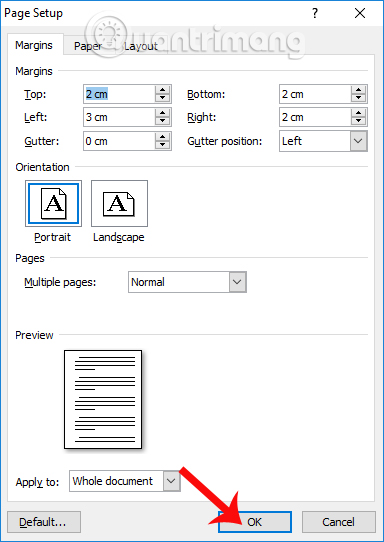This screenshot has height=542, width=384.
Task: Click the help question mark icon
Action: [315, 13]
